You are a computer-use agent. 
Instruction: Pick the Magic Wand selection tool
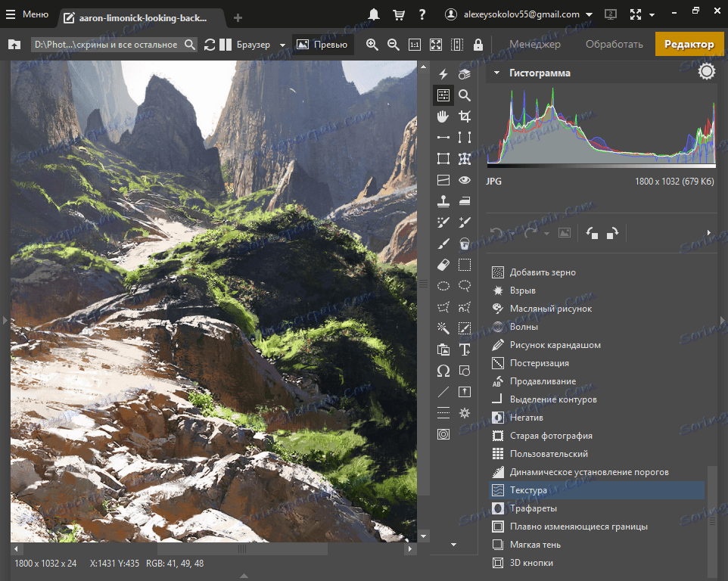pyautogui.click(x=443, y=328)
